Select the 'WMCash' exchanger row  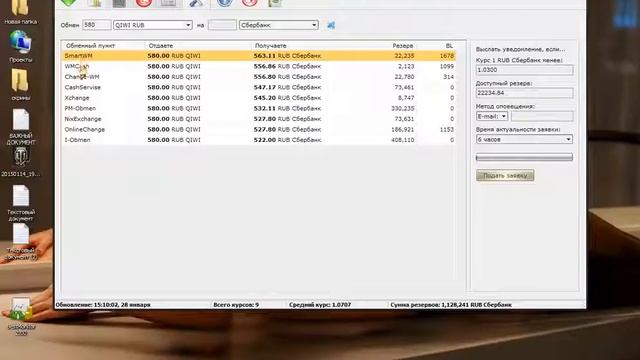pyautogui.click(x=259, y=66)
